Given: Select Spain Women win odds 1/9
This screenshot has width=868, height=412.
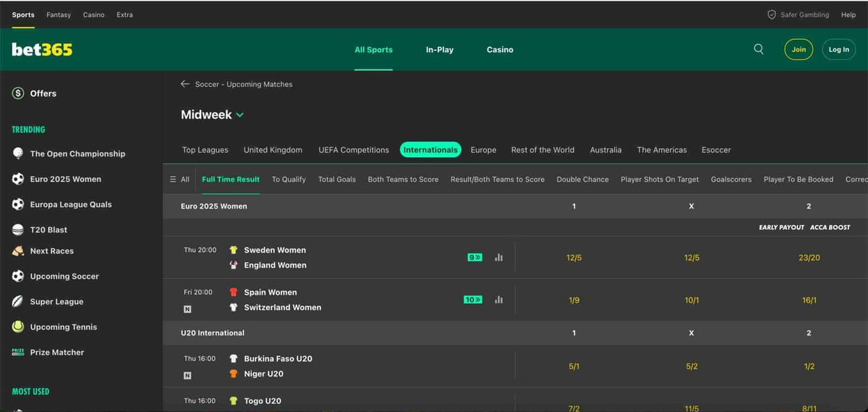Looking at the screenshot, I should [x=574, y=300].
